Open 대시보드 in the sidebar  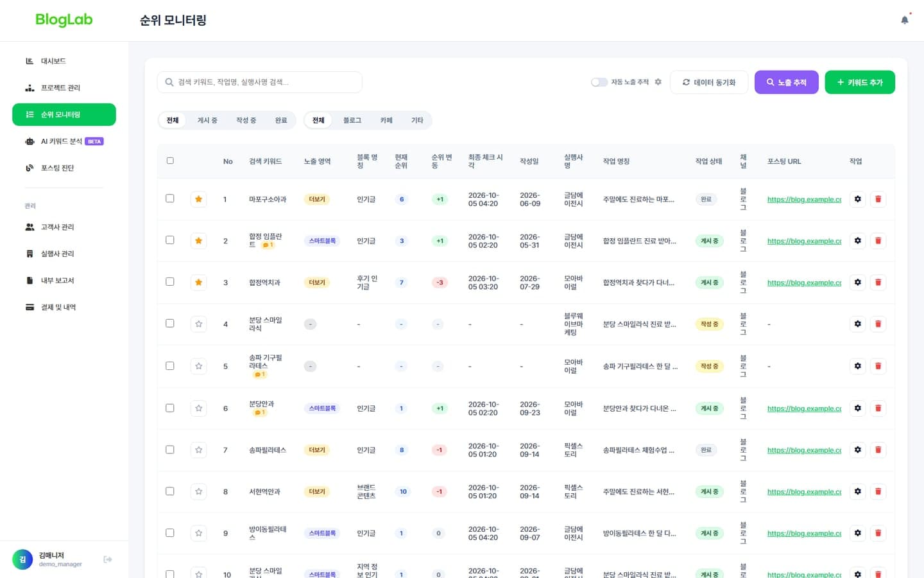click(x=64, y=61)
